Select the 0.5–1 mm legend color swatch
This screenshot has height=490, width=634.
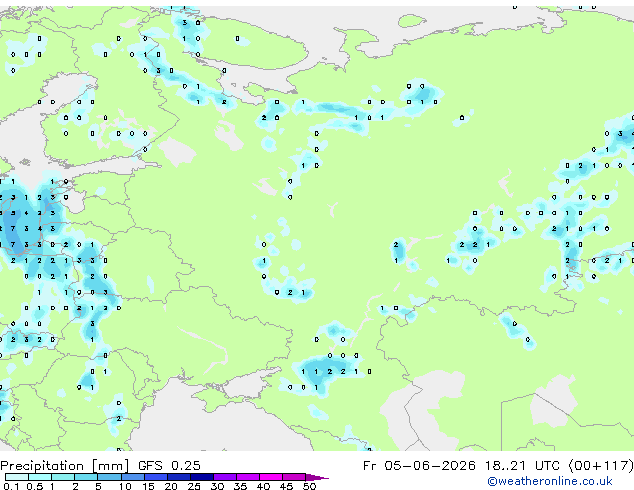(40, 477)
